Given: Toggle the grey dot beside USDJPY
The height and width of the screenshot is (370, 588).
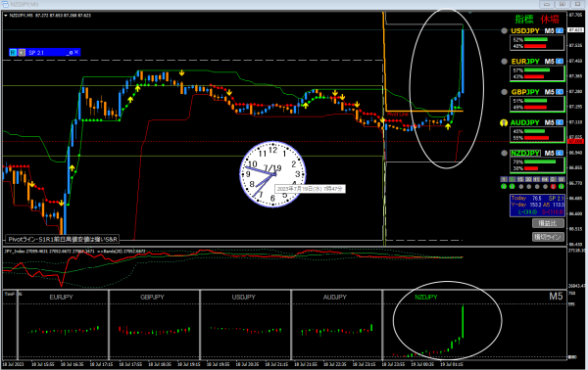Looking at the screenshot, I should [x=504, y=31].
